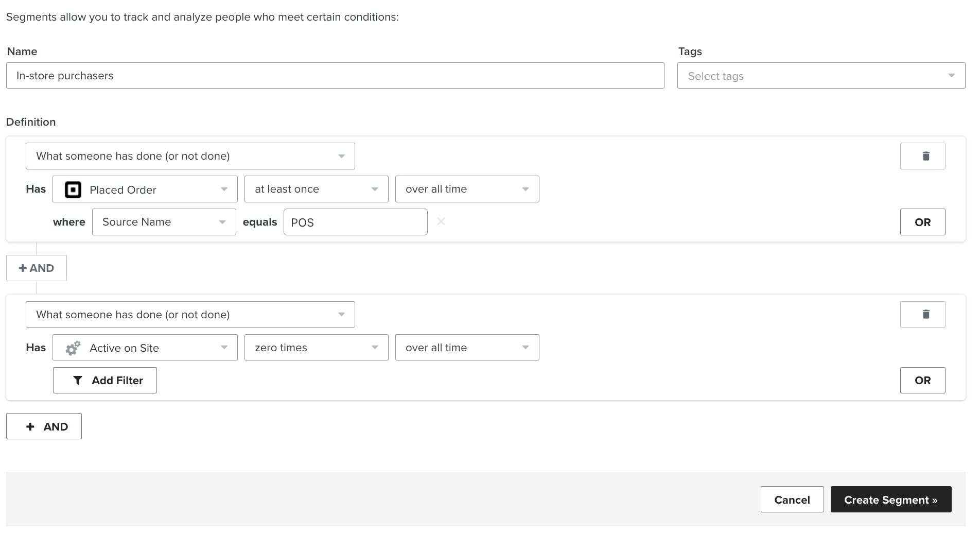Delete the Active on Site condition with trash icon
The width and height of the screenshot is (980, 550).
point(922,314)
